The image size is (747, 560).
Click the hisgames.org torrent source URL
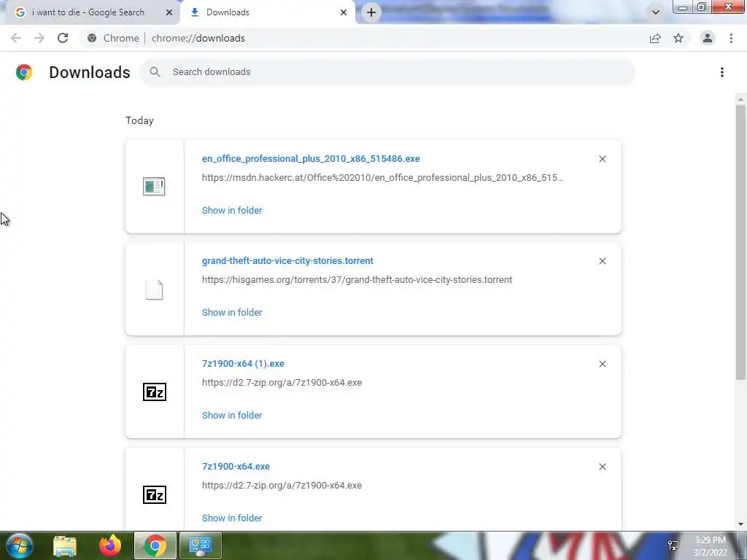pyautogui.click(x=357, y=279)
